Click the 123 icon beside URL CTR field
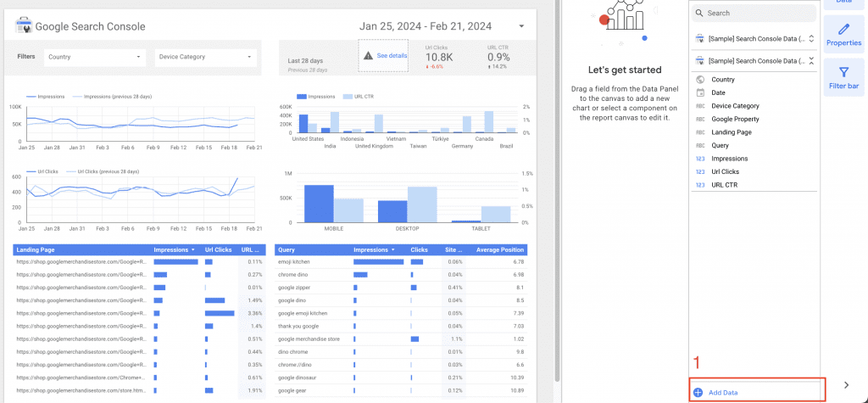Screen dimensions: 868x403 click(700, 185)
